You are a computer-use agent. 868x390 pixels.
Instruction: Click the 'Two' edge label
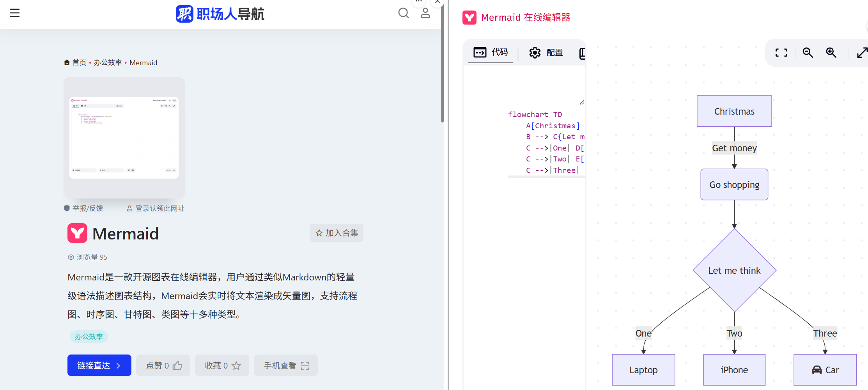pos(734,333)
